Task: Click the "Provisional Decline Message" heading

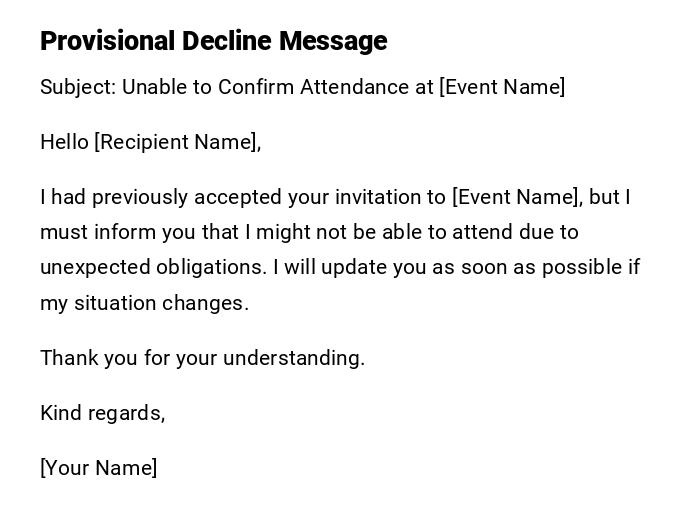Action: pyautogui.click(x=213, y=41)
